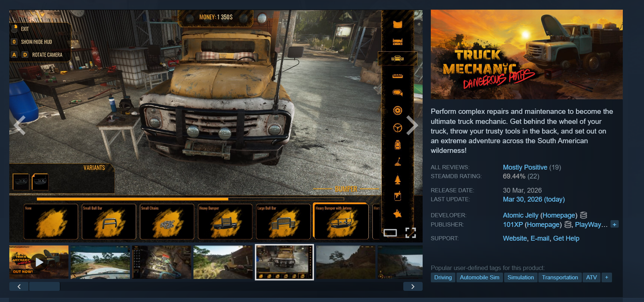The width and height of the screenshot is (644, 302).
Task: Click the left arrow of the thumbnail strip
Action: tap(19, 286)
